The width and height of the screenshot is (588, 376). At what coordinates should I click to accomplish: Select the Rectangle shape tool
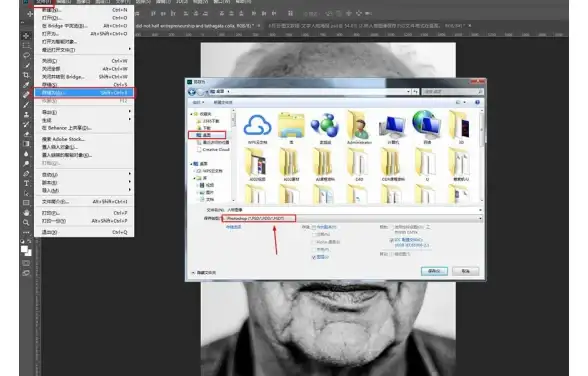click(26, 203)
